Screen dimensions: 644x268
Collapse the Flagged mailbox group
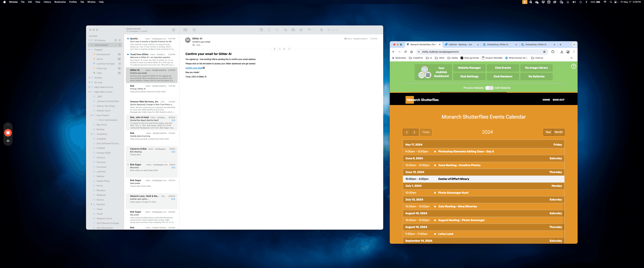[x=89, y=49]
